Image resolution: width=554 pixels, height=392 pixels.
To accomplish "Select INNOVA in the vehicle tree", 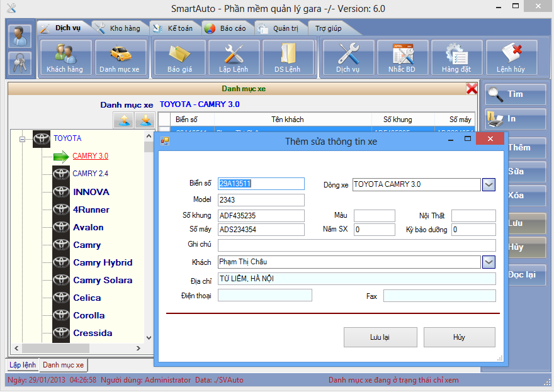I will pos(91,192).
